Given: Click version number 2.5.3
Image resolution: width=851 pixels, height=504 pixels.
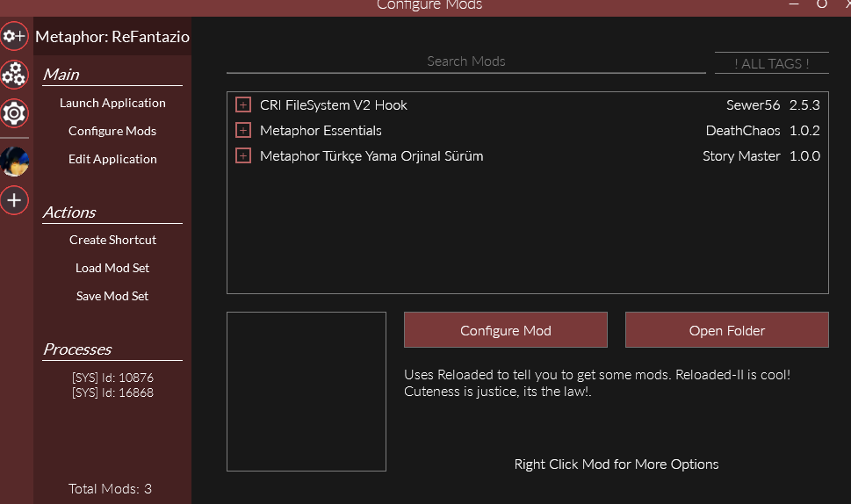Looking at the screenshot, I should (x=804, y=105).
